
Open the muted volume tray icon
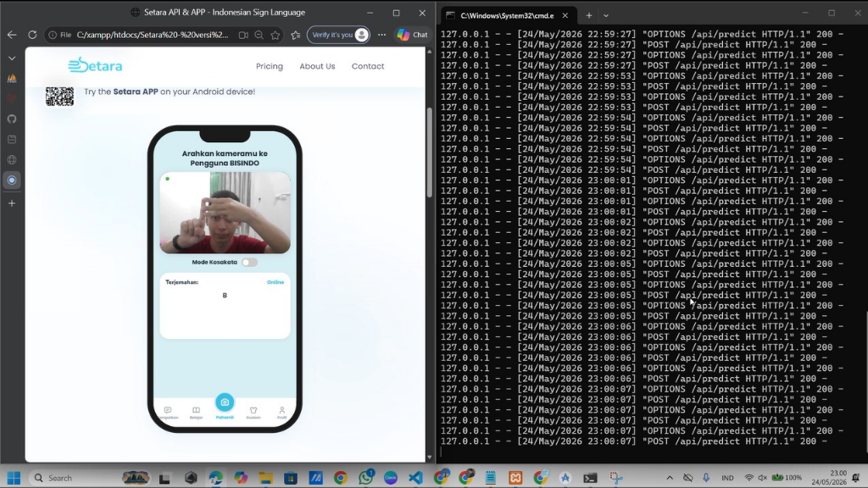click(763, 478)
